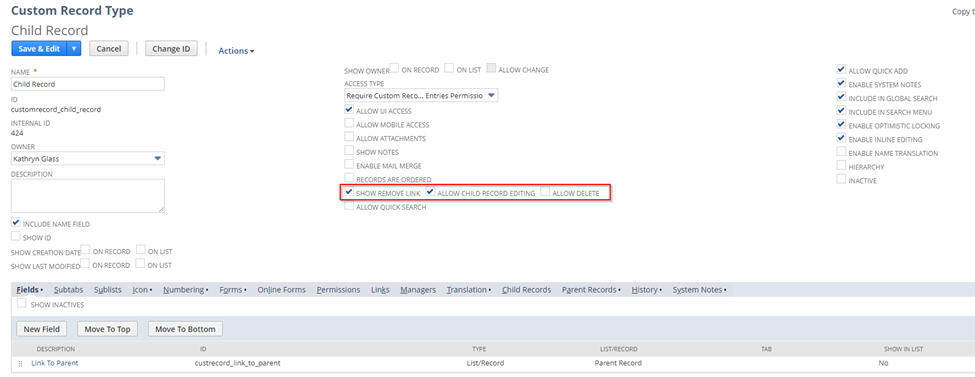The image size is (975, 377).
Task: Check the Allow Mobile Access option
Action: 349,124
